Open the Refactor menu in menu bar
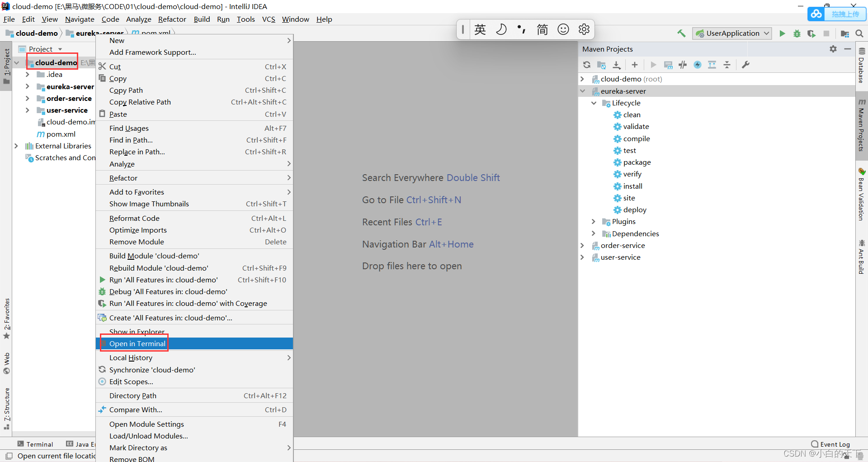Screen dimensions: 868x462 click(x=172, y=19)
